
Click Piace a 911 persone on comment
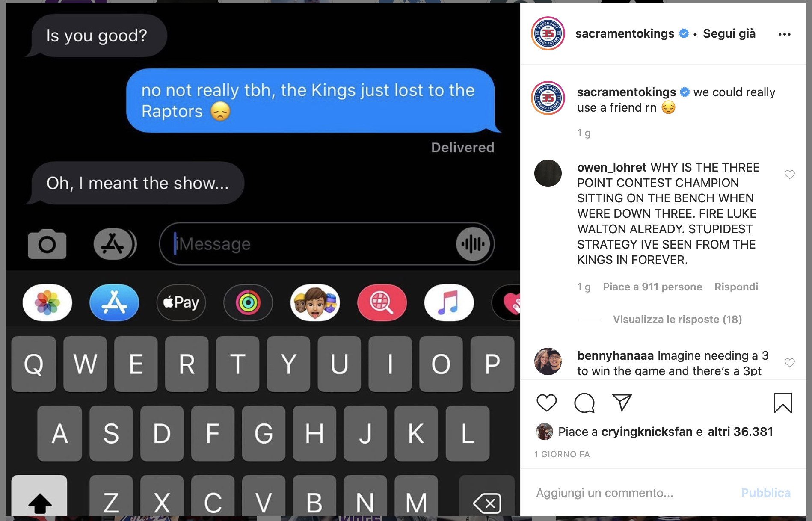652,287
